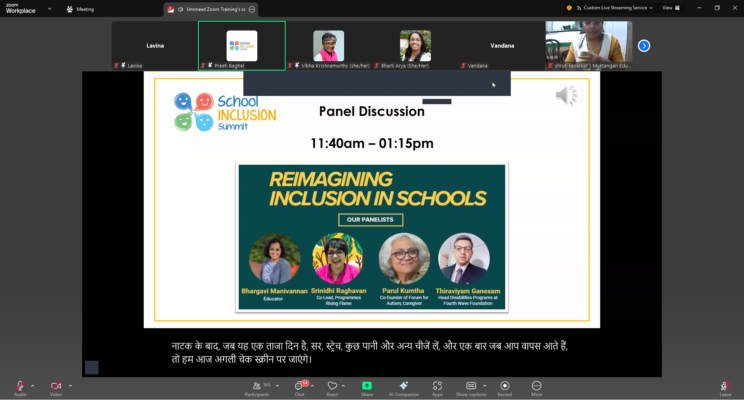Open the React heart icon

(332, 388)
